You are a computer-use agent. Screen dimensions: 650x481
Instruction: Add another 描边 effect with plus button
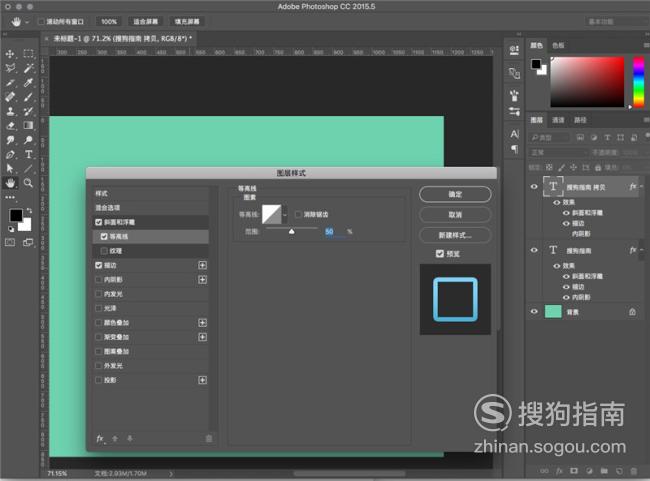point(202,265)
